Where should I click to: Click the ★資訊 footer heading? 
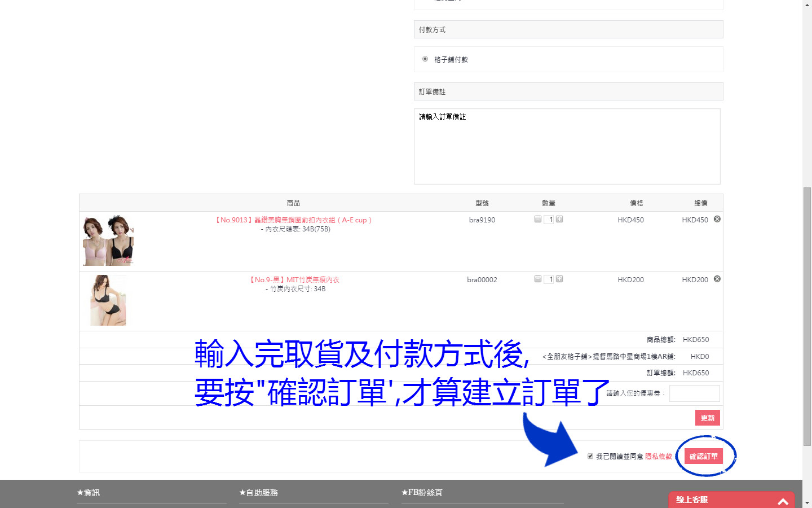(89, 493)
